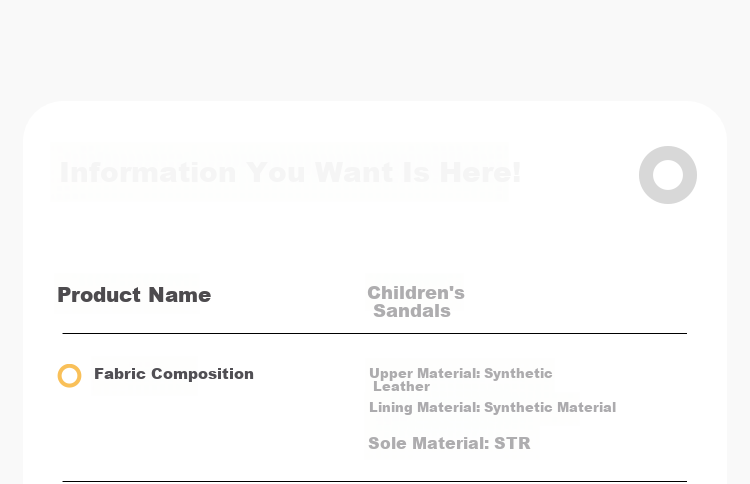Viewport: 750px width, 484px height.
Task: Click the 'Upper Material: Synthetic' text line
Action: pyautogui.click(x=461, y=373)
